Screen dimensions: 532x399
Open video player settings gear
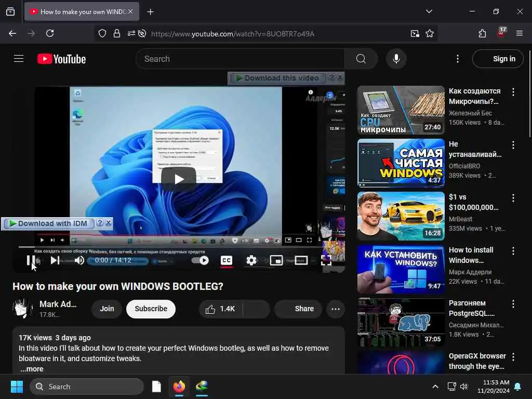click(251, 260)
